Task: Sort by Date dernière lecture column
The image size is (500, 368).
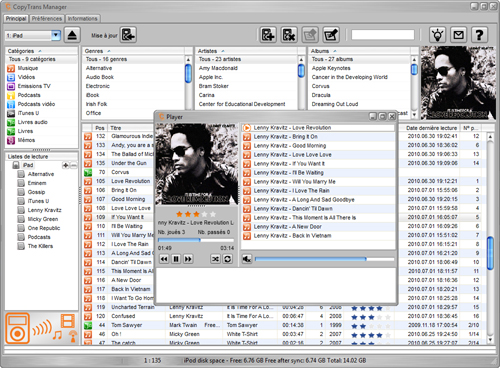Action: [432, 128]
